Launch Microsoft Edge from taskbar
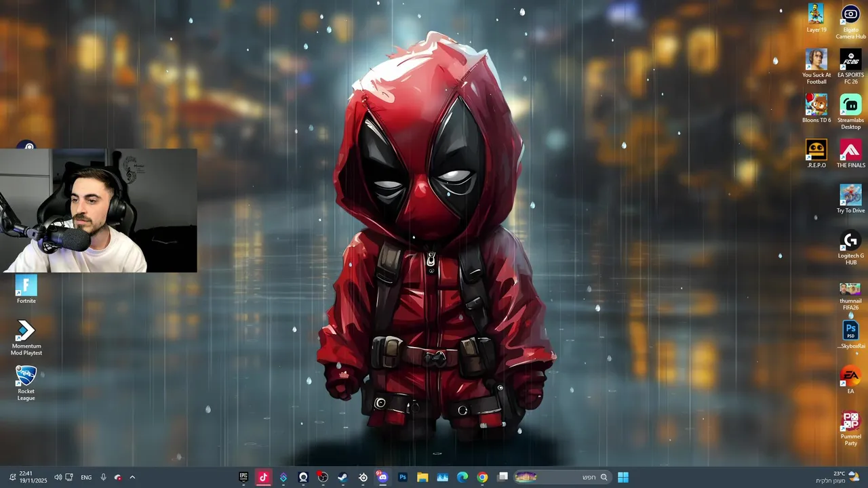This screenshot has width=868, height=488. [462, 477]
